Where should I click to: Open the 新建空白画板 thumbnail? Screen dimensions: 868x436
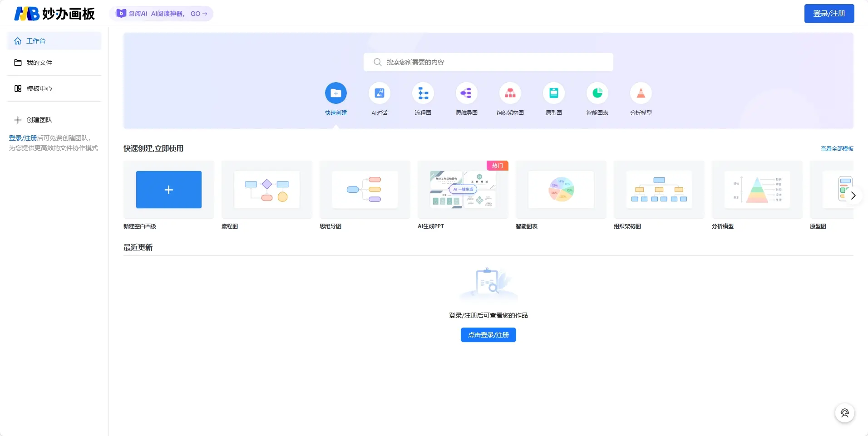[x=168, y=190]
